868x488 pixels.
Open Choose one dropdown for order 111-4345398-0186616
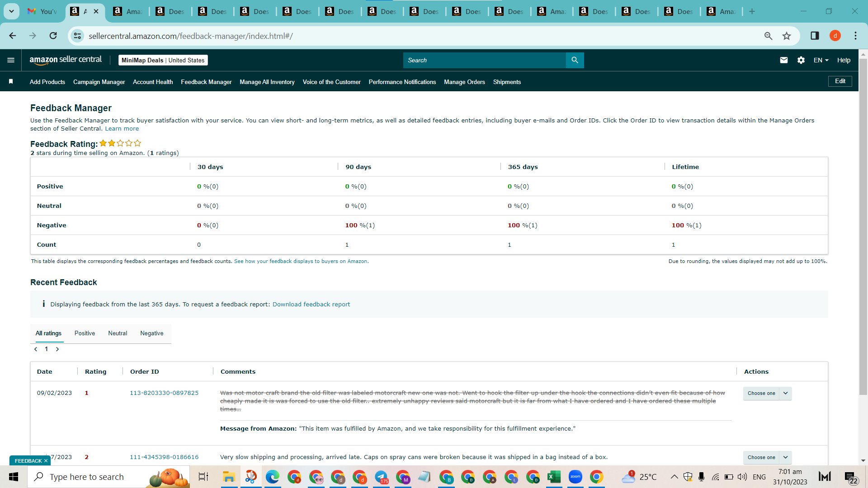pyautogui.click(x=767, y=457)
